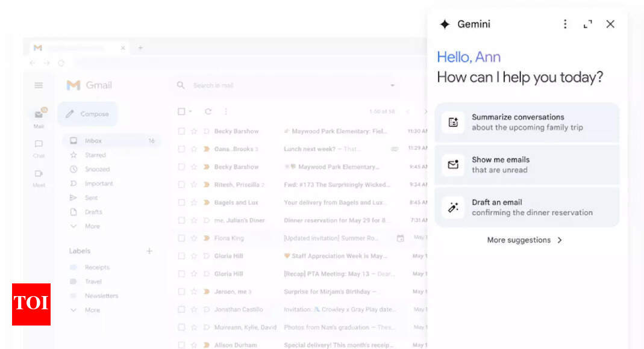Screen dimensions: 644x349
Task: Open the mail toolbar more options
Action: pos(226,111)
